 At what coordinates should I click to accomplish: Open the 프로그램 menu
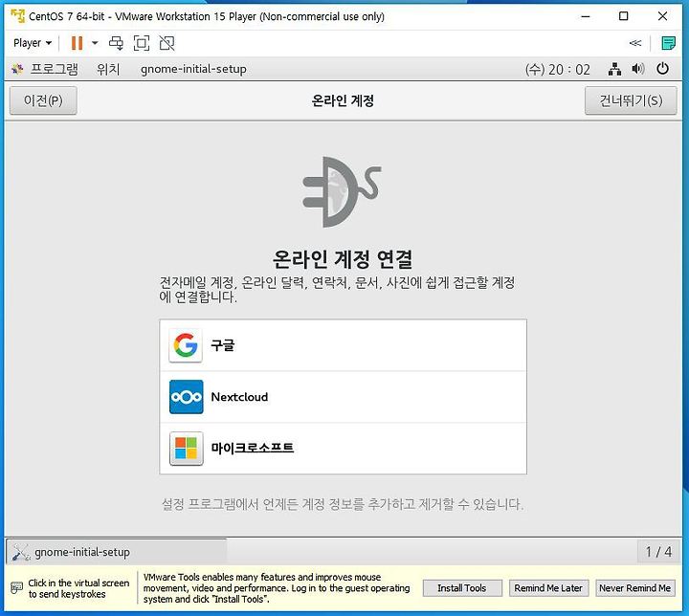(54, 69)
